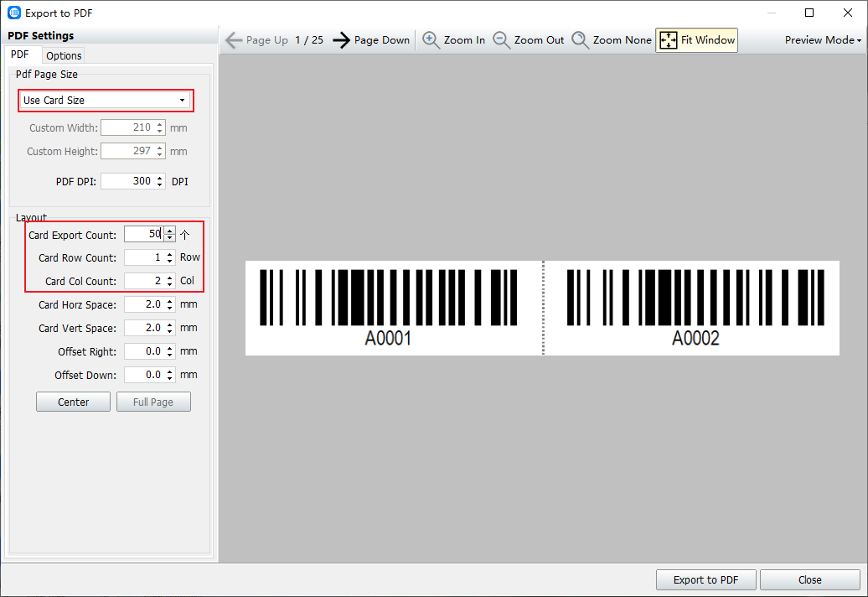The width and height of the screenshot is (868, 597).
Task: Click the Card Col Count field
Action: pos(144,281)
